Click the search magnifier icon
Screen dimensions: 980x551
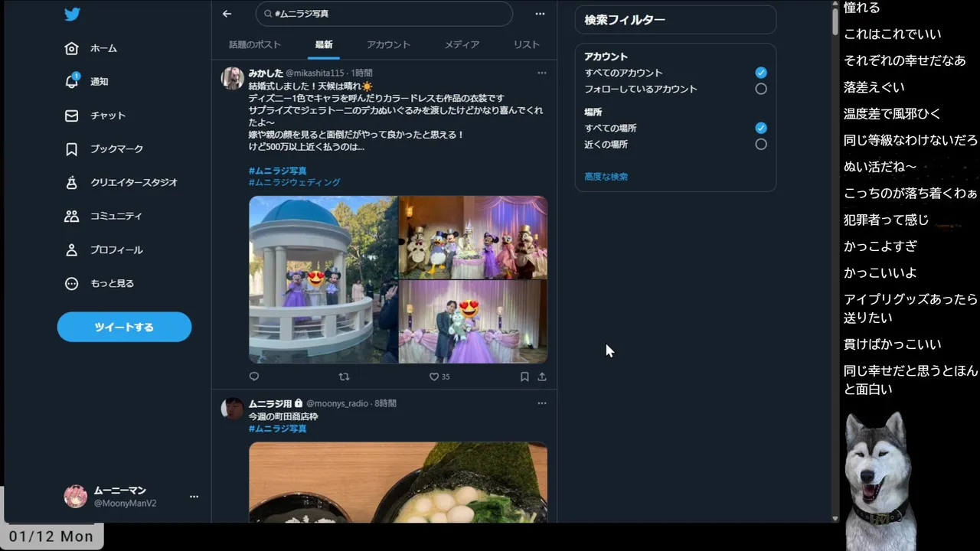point(267,14)
